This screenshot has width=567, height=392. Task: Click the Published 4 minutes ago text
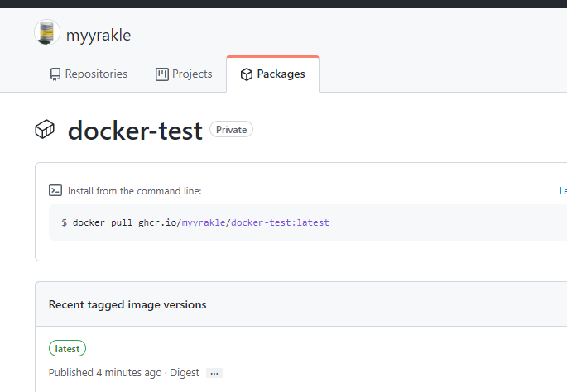[x=105, y=373]
